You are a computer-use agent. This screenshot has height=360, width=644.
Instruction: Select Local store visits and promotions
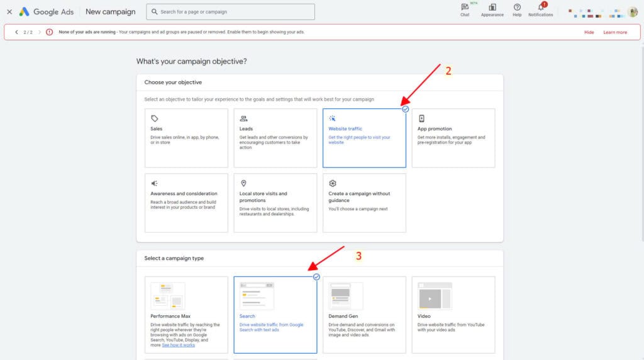pyautogui.click(x=275, y=203)
